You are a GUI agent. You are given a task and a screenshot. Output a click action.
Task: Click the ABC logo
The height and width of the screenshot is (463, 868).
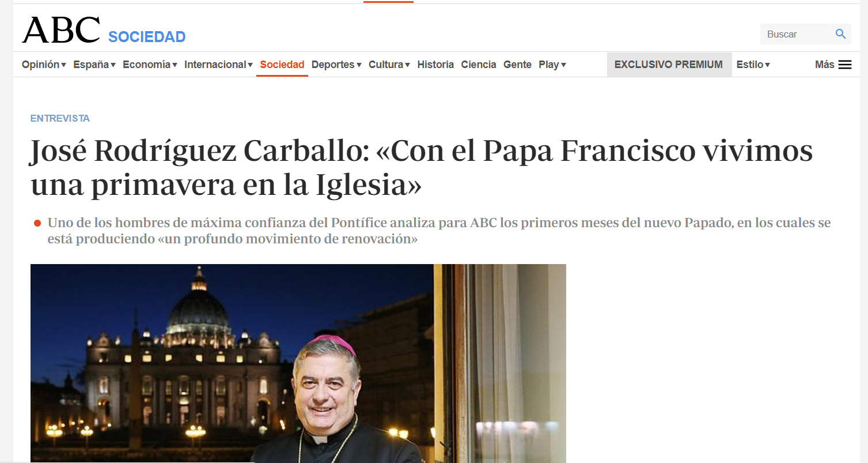(x=61, y=30)
